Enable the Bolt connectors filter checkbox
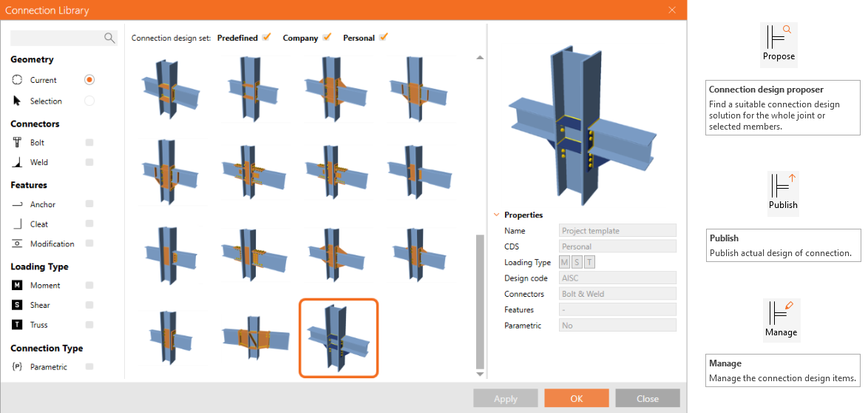868x413 pixels. [x=89, y=142]
